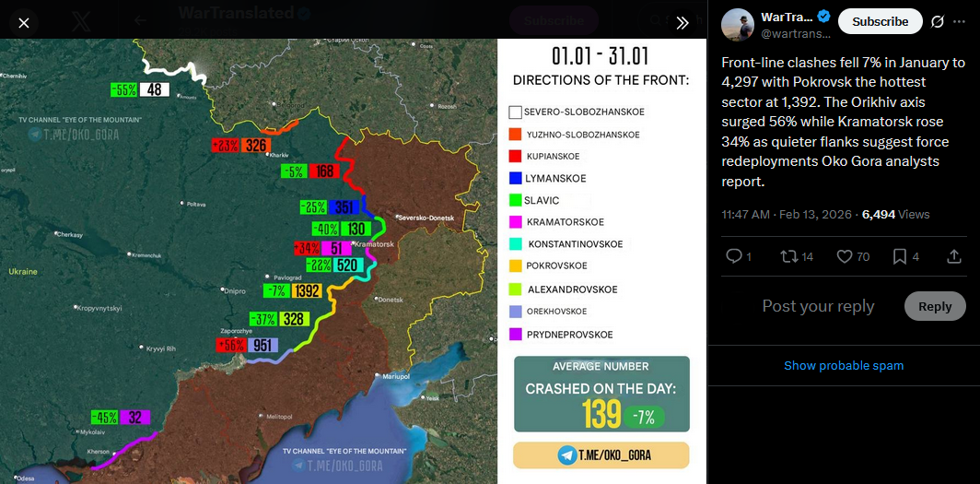Open the @wartrans… handle link
The image size is (980, 484).
pos(795,34)
